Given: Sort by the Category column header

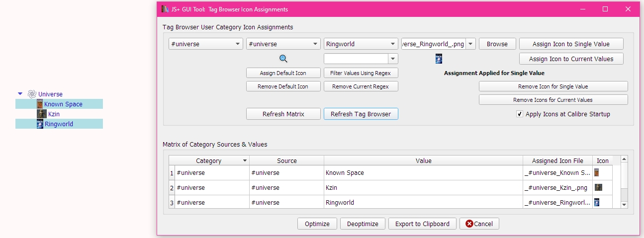Looking at the screenshot, I should pyautogui.click(x=209, y=160).
